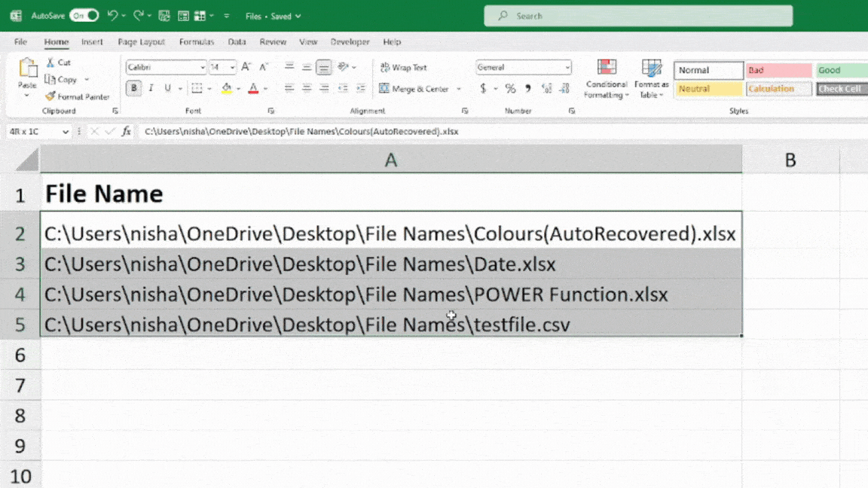This screenshot has width=868, height=488.
Task: Click the Windows Search bar
Action: point(637,15)
